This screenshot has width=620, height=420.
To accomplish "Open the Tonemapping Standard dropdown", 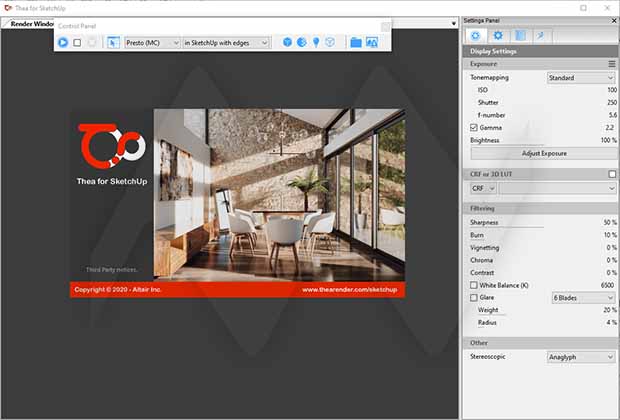I will pyautogui.click(x=581, y=78).
